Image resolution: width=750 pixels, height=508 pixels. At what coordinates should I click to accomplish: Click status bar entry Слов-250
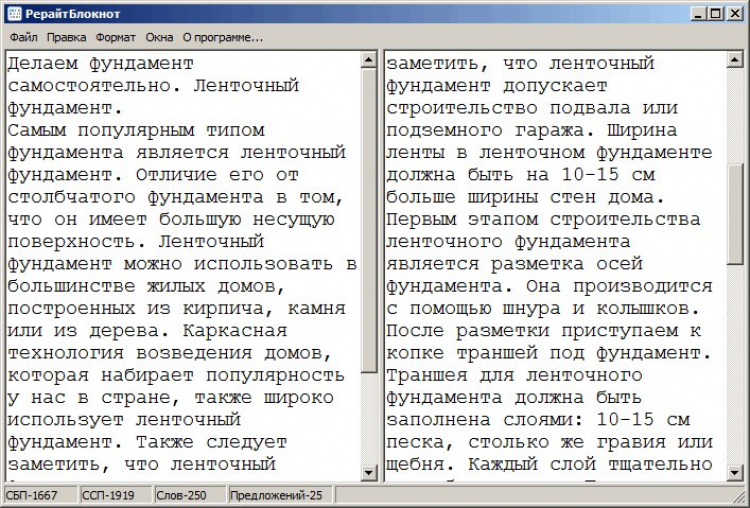[190, 495]
